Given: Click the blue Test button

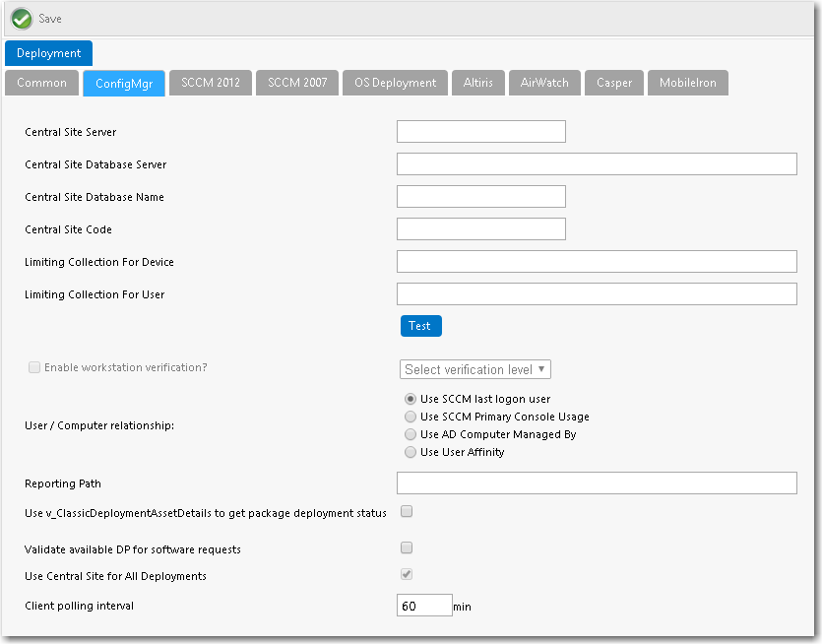Looking at the screenshot, I should click(421, 326).
